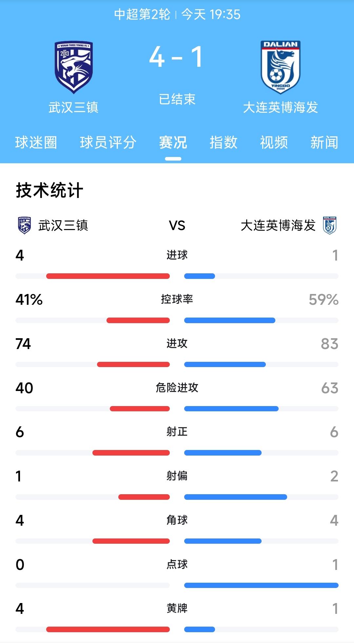Open the 球员评分 tab

108,142
